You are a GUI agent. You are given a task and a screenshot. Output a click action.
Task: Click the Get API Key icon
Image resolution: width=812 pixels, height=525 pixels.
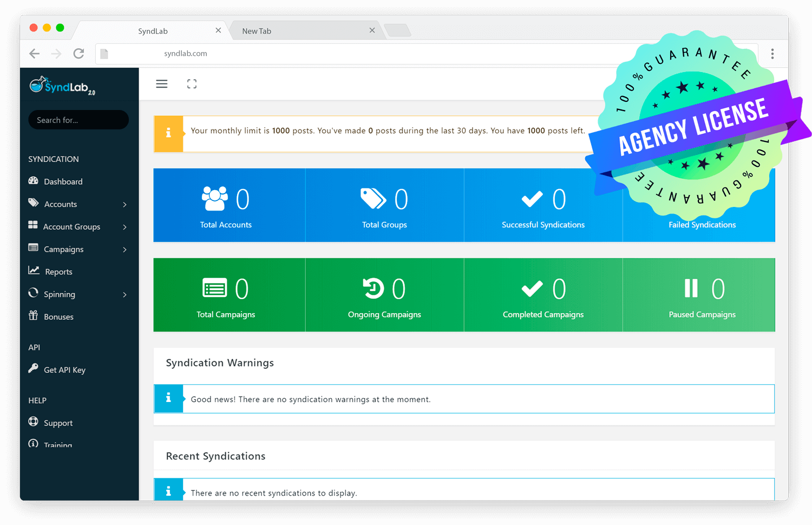tap(34, 368)
